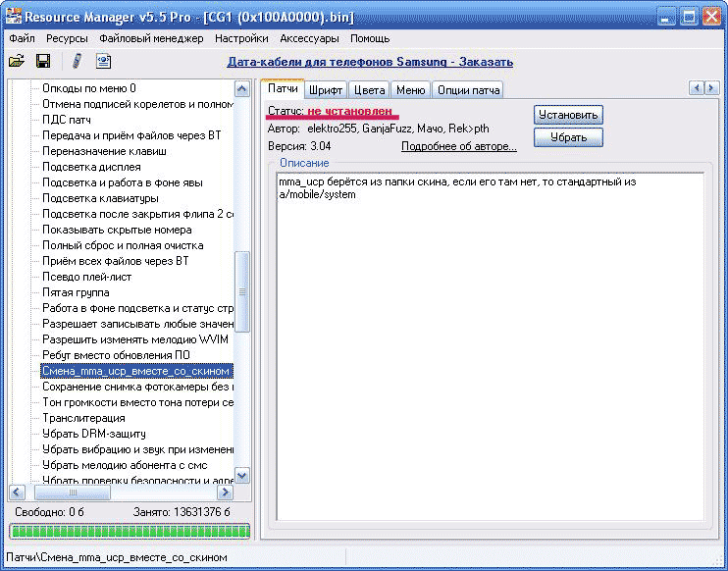
Task: Select Подсветка после закрытия флипа patch
Action: click(137, 215)
